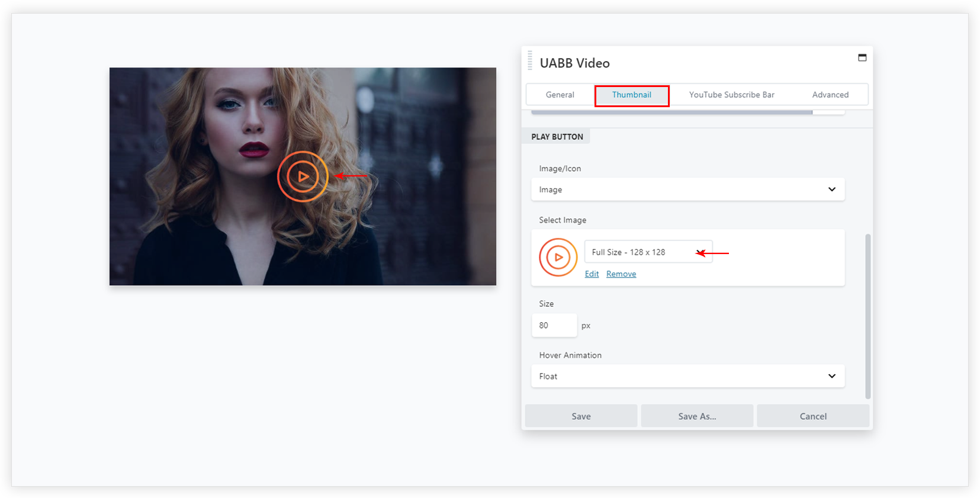The image size is (980, 498).
Task: Maximize the UABB Video settings panel
Action: (862, 57)
